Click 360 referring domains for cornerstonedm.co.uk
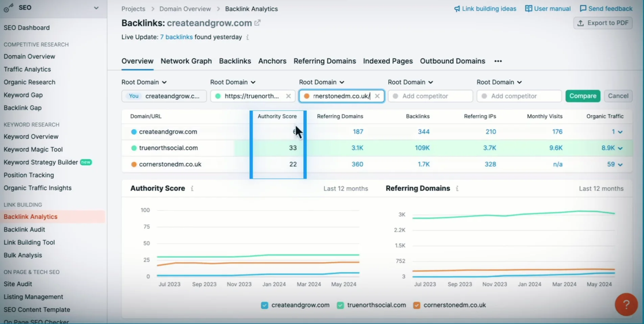The width and height of the screenshot is (644, 324). click(x=357, y=164)
